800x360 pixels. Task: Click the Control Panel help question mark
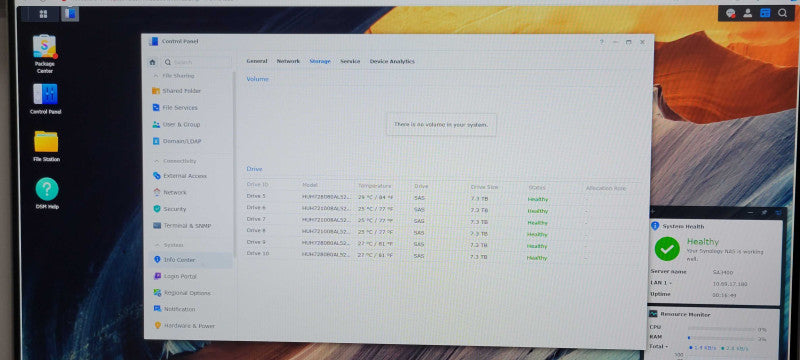pyautogui.click(x=602, y=42)
